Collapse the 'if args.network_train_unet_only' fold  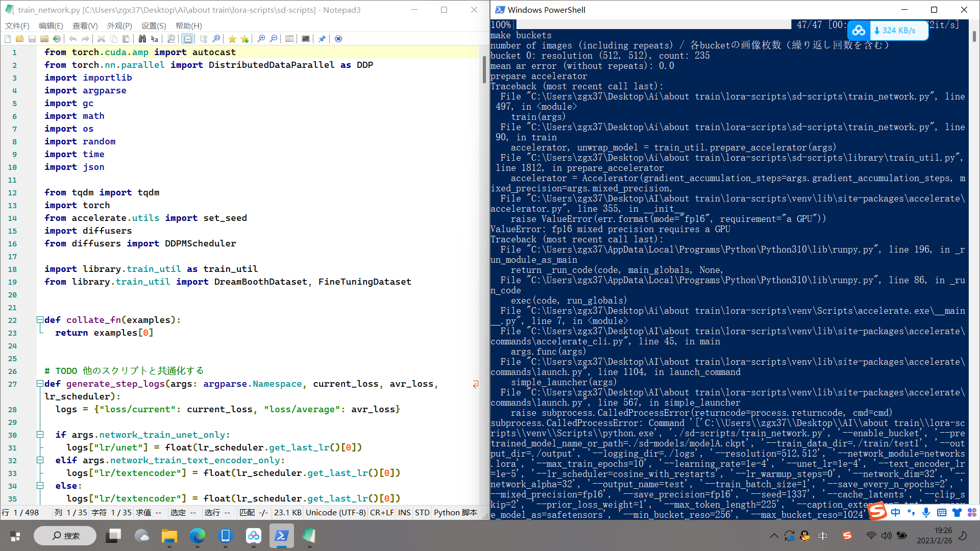coord(40,435)
